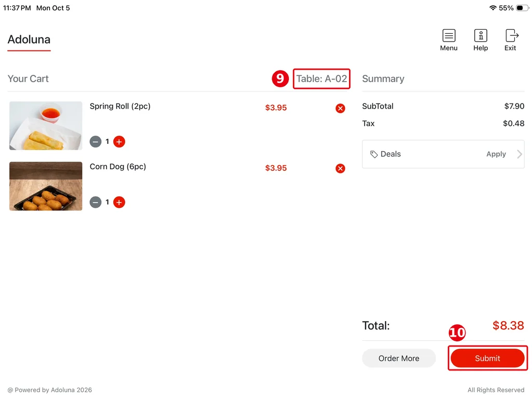
Task: Select the Table: A-02 label
Action: (x=321, y=79)
